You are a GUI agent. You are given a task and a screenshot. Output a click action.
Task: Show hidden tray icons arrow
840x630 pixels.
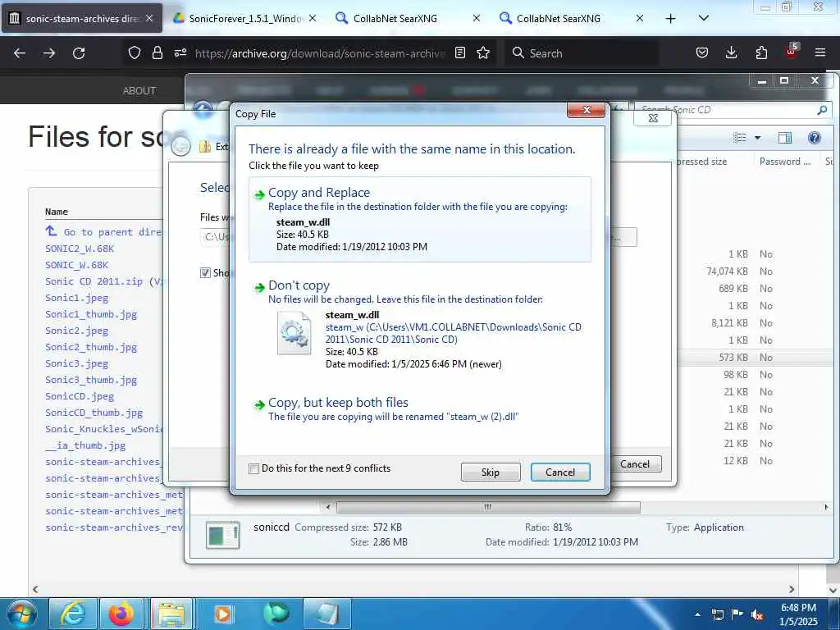(x=697, y=614)
